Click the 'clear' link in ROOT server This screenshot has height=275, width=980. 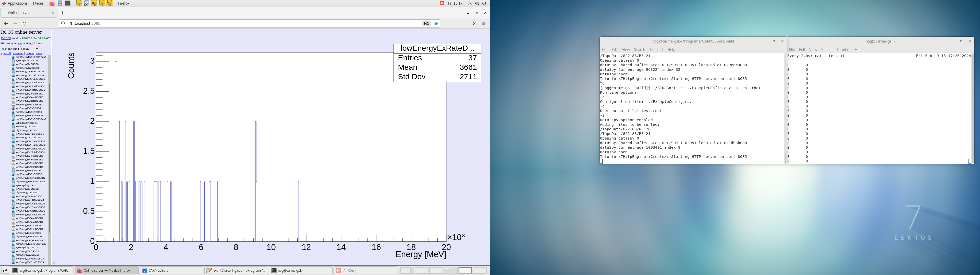tap(39, 53)
